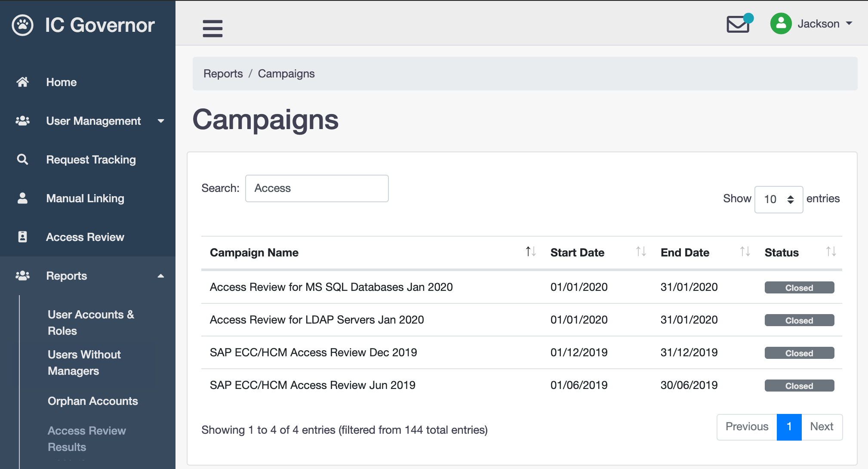Select page 1 in pagination
This screenshot has height=469, width=868.
[789, 426]
